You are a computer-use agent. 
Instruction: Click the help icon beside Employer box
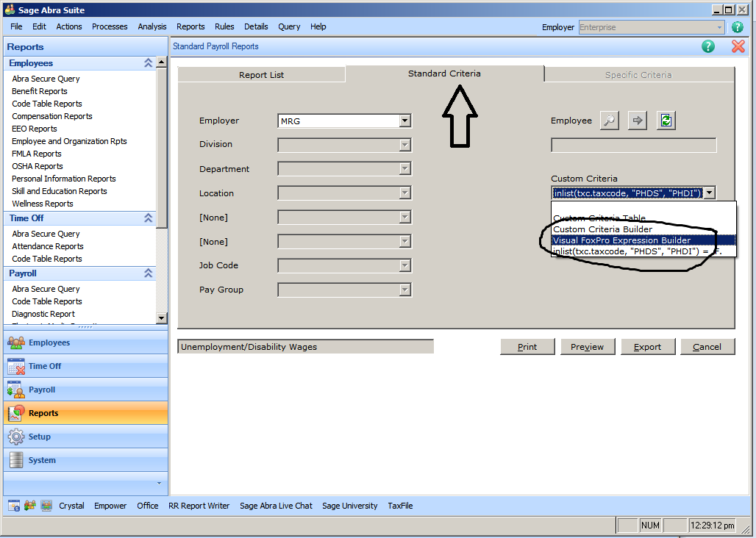coord(738,27)
